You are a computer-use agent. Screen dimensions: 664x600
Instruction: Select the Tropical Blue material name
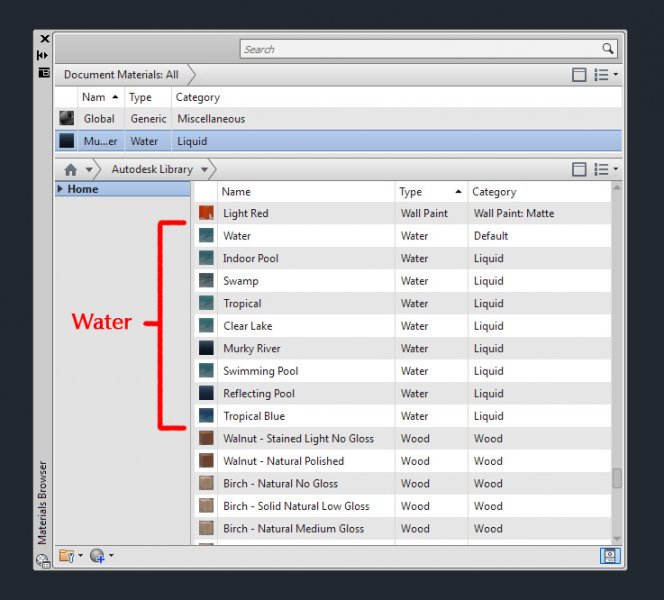254,416
